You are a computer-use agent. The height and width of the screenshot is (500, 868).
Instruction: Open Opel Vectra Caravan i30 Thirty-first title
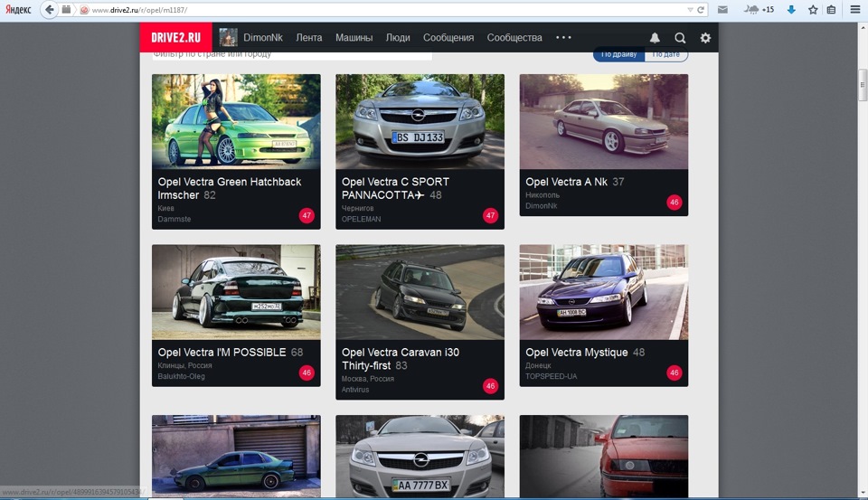(x=401, y=359)
